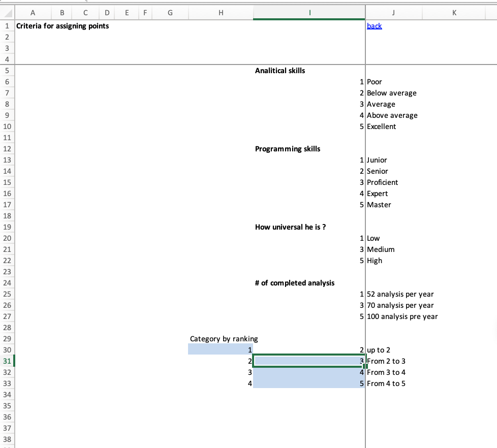The width and height of the screenshot is (497, 448).
Task: Select row 12 header
Action: click(x=7, y=149)
